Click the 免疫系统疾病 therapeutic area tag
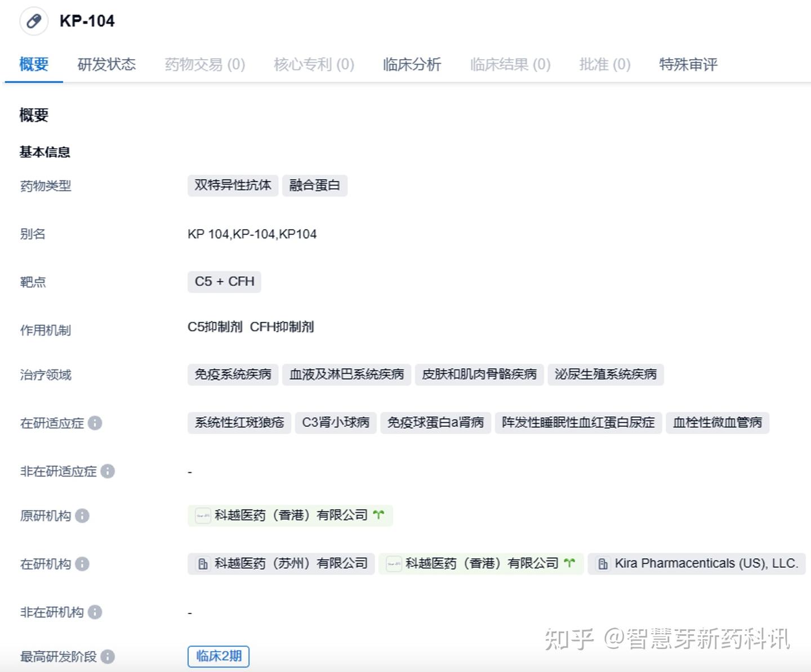Screen dimensions: 811x672 click(233, 375)
